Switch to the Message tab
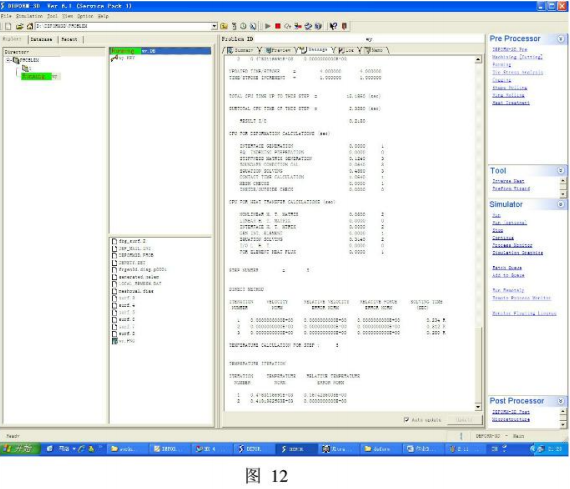The width and height of the screenshot is (570, 489). pyautogui.click(x=315, y=50)
